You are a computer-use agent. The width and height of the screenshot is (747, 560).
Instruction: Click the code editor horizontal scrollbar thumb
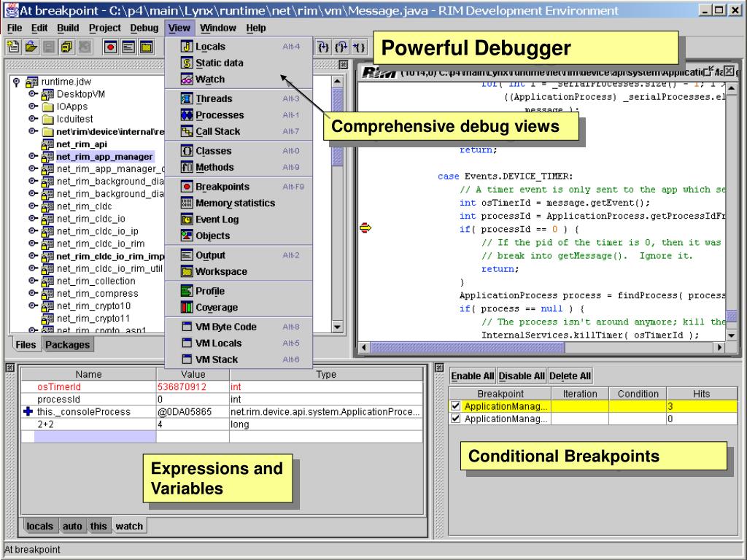coord(467,348)
